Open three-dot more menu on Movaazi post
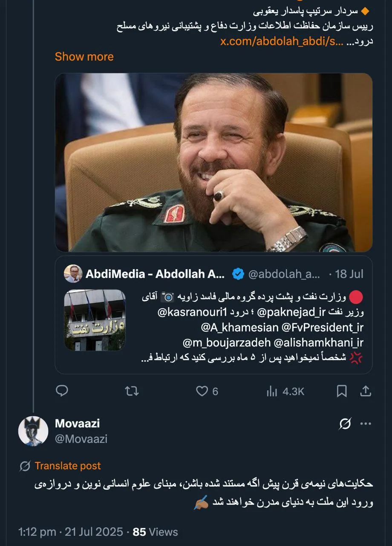Image resolution: width=392 pixels, height=546 pixels. (366, 424)
